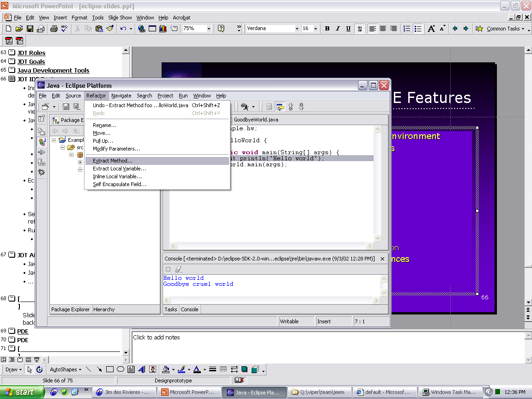This screenshot has width=532, height=399.
Task: Switch to Windows Task Manager taskbar button
Action: click(x=449, y=392)
